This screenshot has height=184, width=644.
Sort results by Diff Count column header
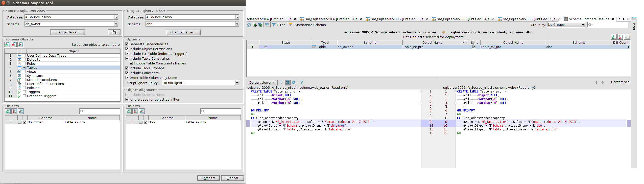tap(621, 42)
